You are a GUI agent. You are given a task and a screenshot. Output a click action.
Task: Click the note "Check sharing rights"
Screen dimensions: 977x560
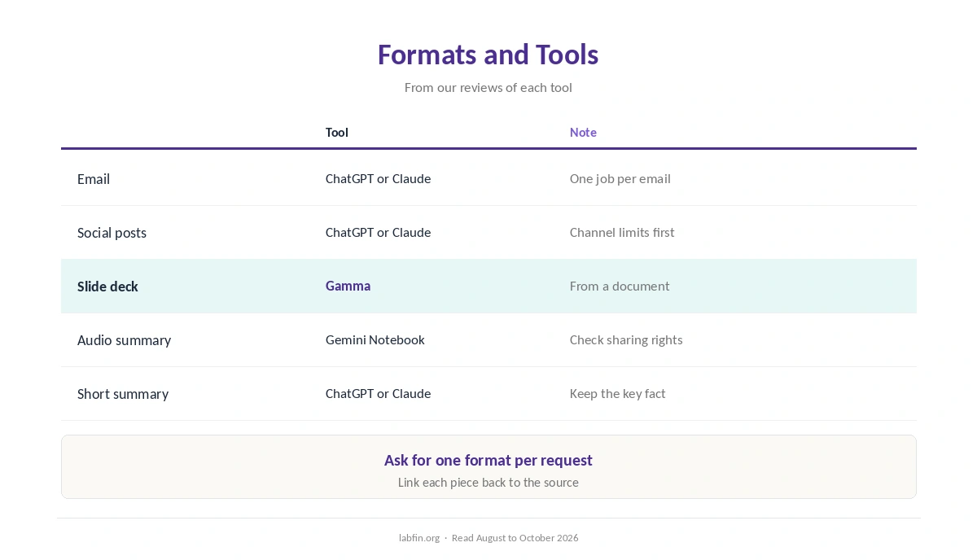coord(626,339)
